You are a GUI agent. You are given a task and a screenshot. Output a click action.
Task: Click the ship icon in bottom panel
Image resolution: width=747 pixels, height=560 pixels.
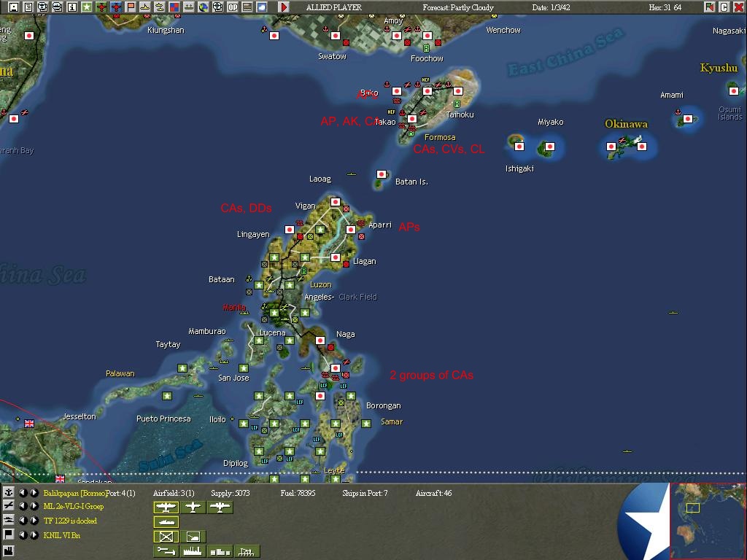(x=8, y=520)
